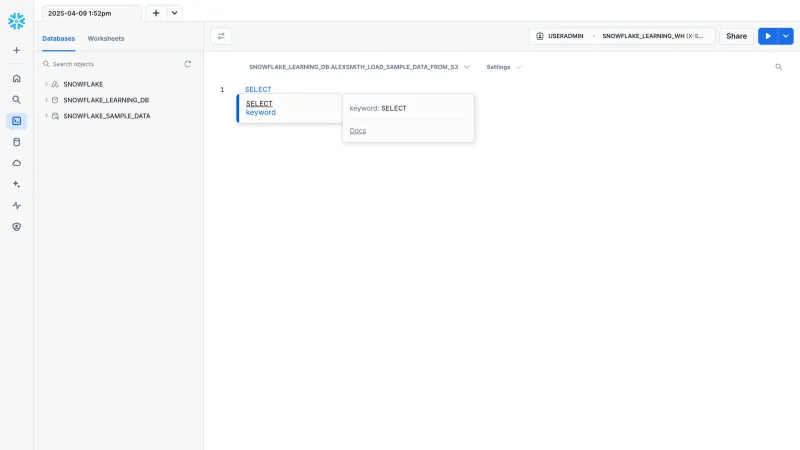This screenshot has width=800, height=450.
Task: Select SNOWFLAKE_LEARNING_DB tree item label
Action: pyautogui.click(x=106, y=100)
